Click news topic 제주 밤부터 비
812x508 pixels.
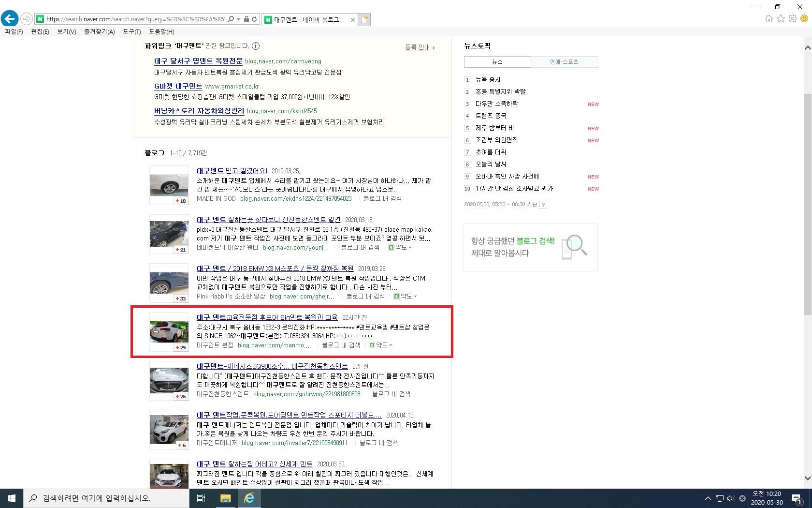coord(495,128)
